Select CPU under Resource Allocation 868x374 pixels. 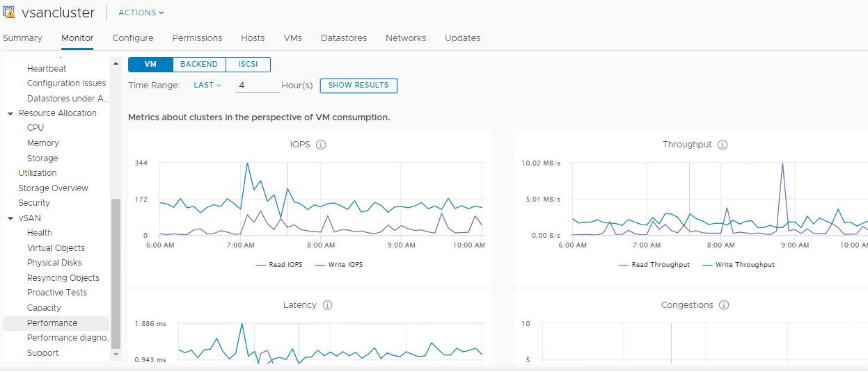[35, 128]
